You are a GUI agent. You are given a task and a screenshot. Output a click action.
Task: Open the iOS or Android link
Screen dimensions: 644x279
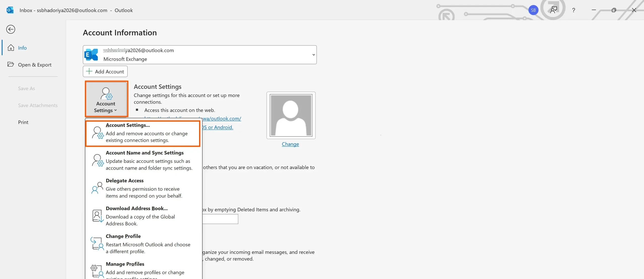tap(217, 127)
